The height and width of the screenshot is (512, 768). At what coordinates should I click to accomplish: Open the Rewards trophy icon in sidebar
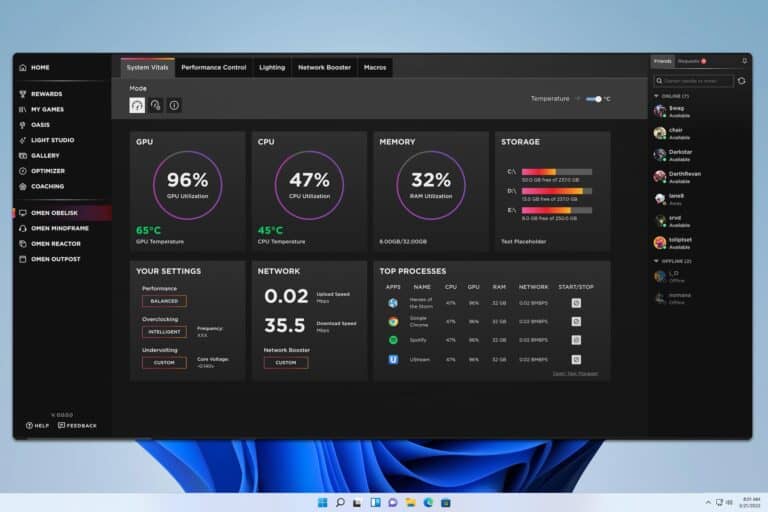click(x=22, y=94)
